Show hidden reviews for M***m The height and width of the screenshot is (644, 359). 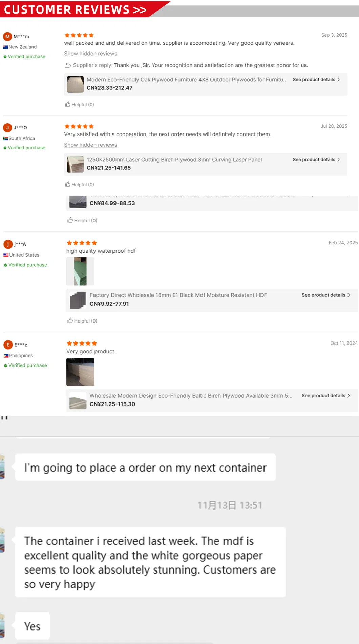pyautogui.click(x=90, y=54)
